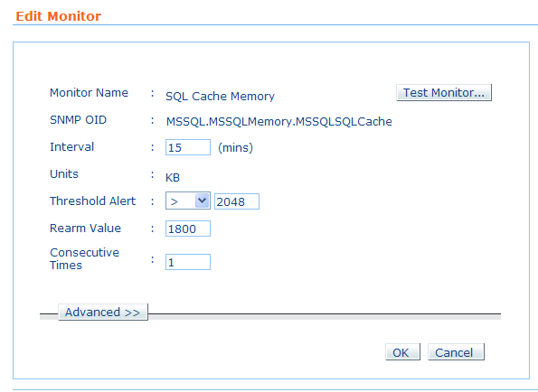The width and height of the screenshot is (538, 392).
Task: Click the Edit Monitor heading
Action: [x=59, y=16]
